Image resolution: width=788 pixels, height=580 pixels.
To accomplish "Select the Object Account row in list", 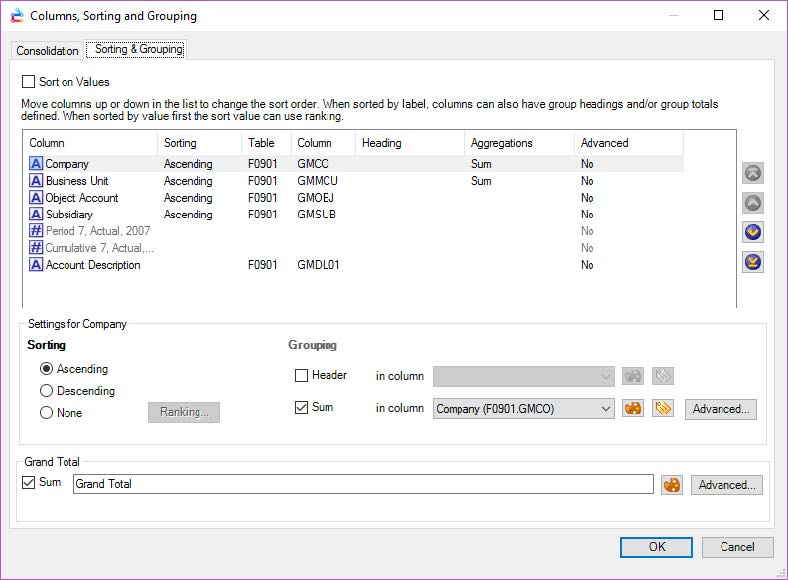I will (x=82, y=198).
